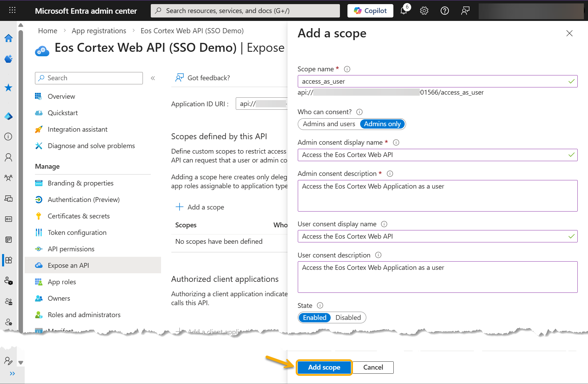
Task: Open the portal apps grid menu
Action: coord(12,10)
